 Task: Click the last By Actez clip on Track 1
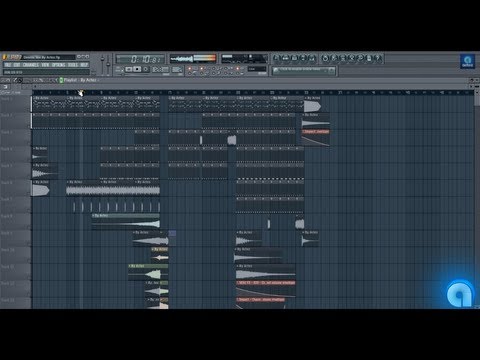point(313,104)
